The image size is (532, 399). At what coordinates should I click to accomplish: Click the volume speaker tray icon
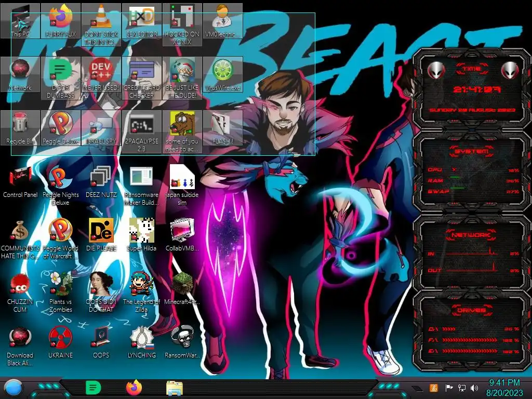point(474,388)
